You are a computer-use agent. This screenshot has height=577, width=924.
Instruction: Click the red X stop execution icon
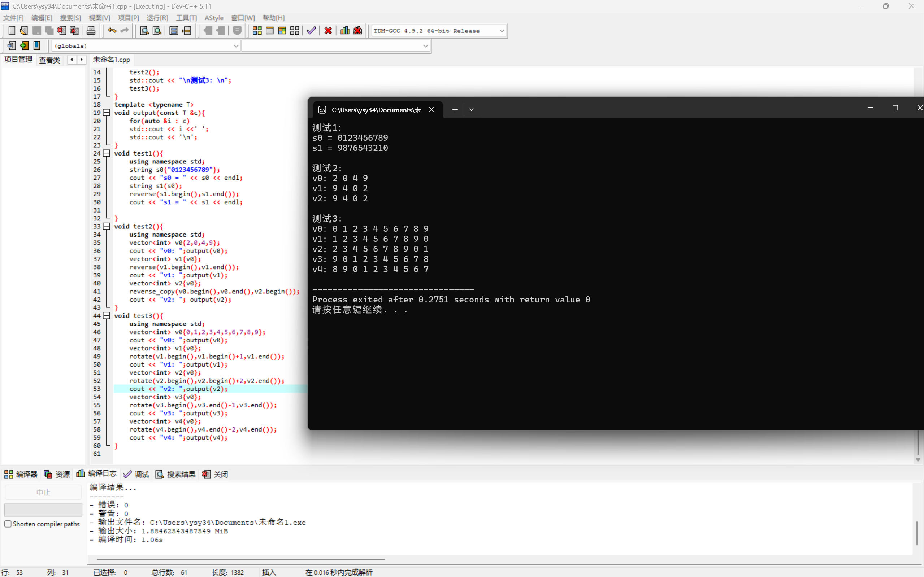pyautogui.click(x=328, y=31)
